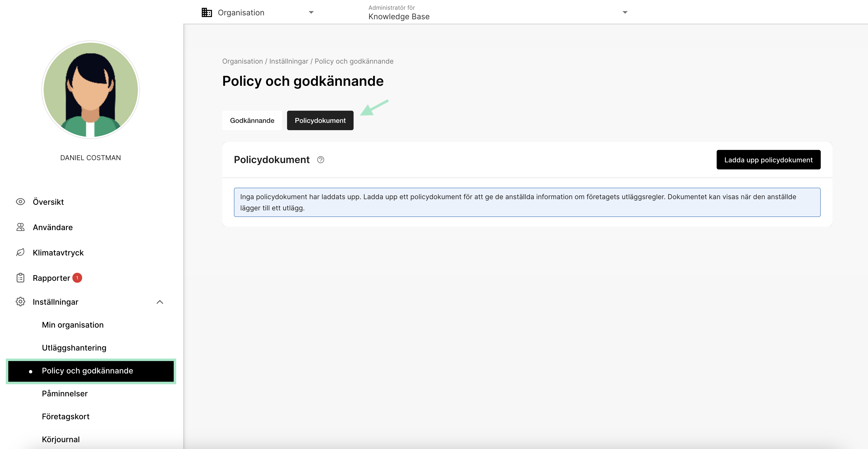Image resolution: width=868 pixels, height=449 pixels.
Task: Click the Klimatavtryck leaf icon
Action: coord(20,253)
